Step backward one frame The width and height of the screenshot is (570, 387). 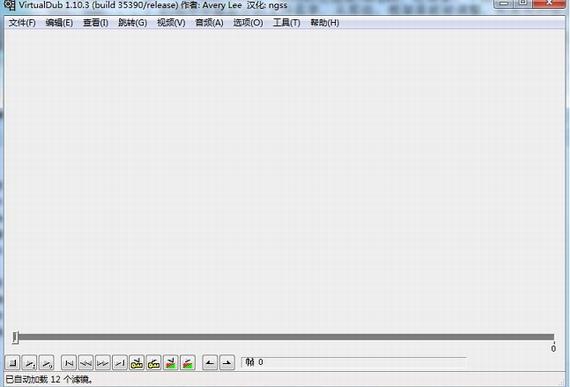86,363
